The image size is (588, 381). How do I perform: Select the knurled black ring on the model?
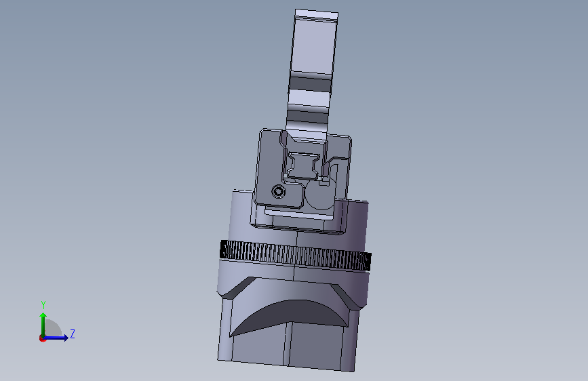pos(296,256)
